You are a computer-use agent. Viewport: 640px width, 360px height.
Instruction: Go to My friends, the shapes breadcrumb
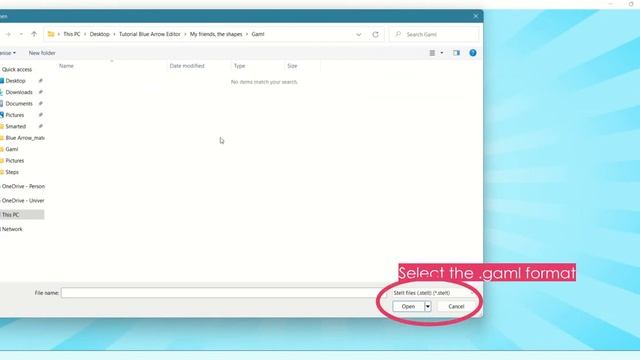tap(216, 34)
